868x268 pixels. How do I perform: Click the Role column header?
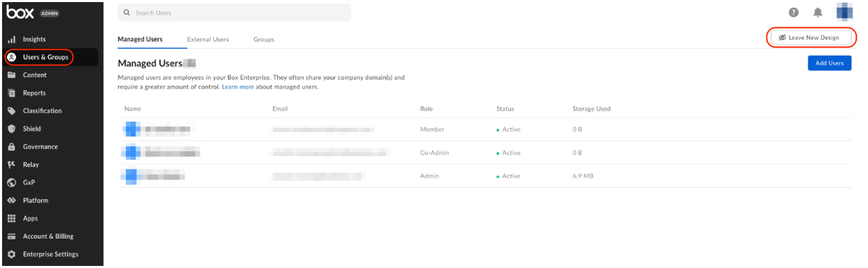click(427, 109)
